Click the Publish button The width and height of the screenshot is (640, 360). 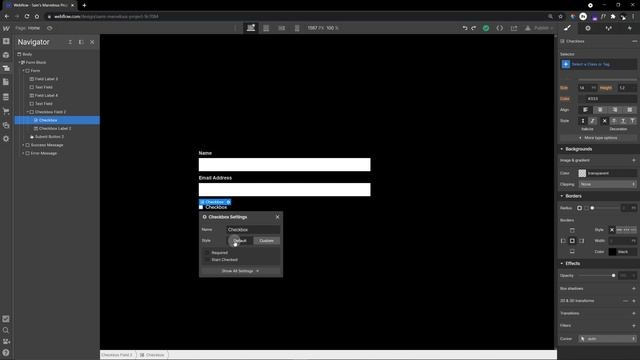(x=539, y=28)
